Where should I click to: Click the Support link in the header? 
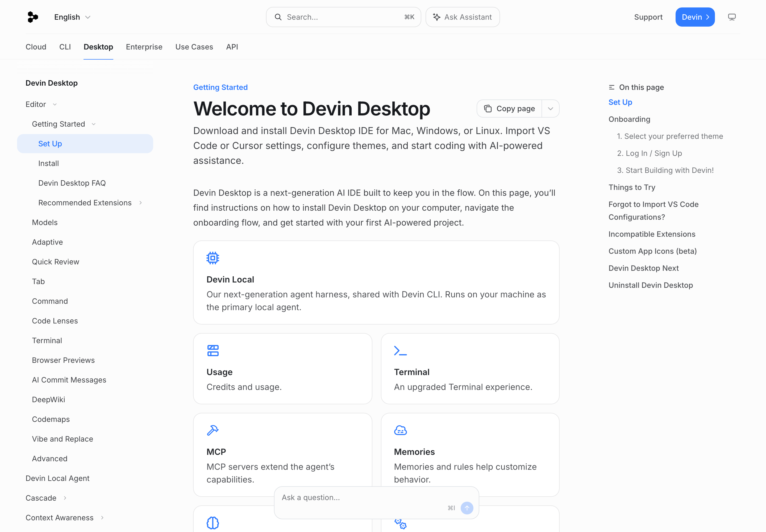coord(648,17)
